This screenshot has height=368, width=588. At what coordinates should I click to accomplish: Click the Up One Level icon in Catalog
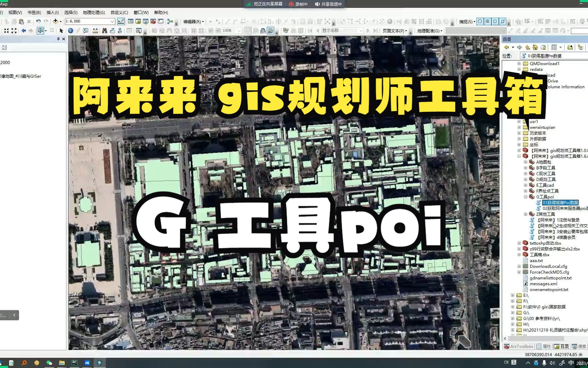pos(528,47)
